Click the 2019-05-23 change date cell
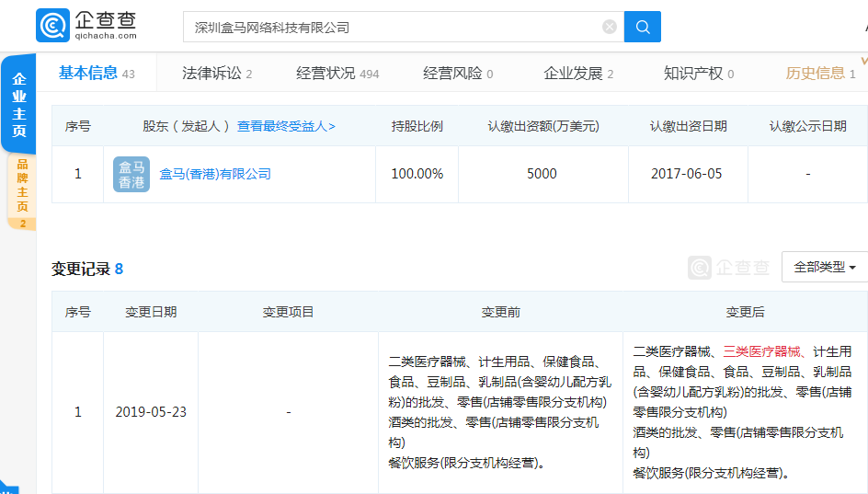The image size is (868, 494). 151,412
